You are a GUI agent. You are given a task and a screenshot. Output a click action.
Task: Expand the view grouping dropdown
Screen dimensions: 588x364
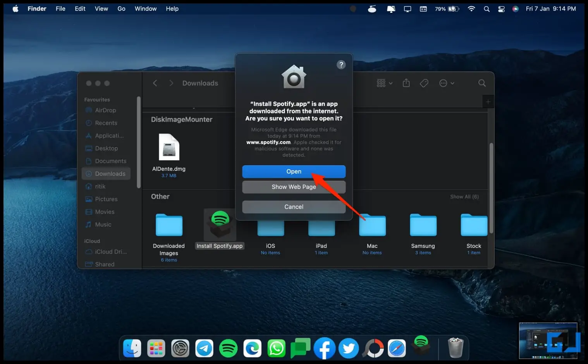385,83
